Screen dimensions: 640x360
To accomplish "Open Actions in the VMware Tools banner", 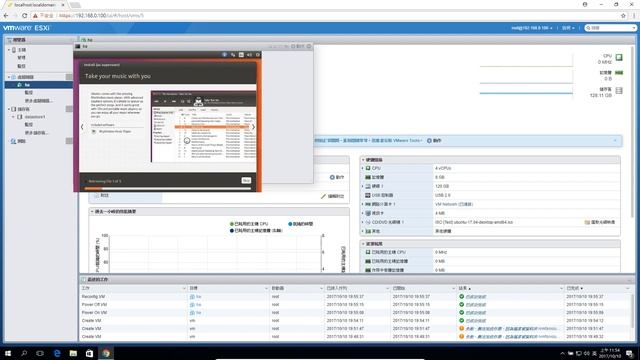I will click(434, 140).
